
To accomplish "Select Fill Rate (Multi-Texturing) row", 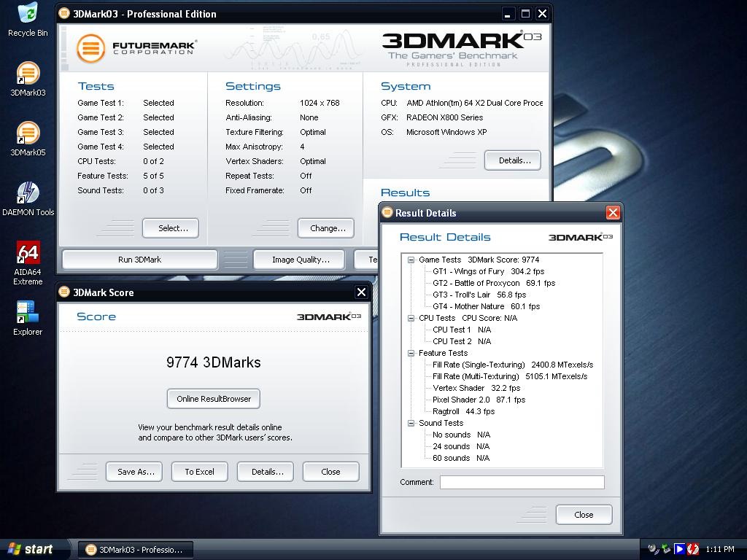I will pyautogui.click(x=510, y=376).
